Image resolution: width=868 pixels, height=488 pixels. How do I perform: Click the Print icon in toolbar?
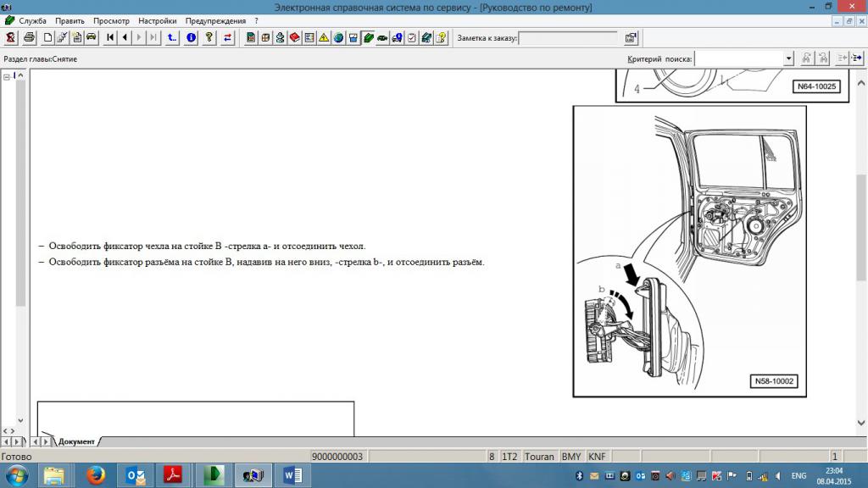tap(29, 37)
